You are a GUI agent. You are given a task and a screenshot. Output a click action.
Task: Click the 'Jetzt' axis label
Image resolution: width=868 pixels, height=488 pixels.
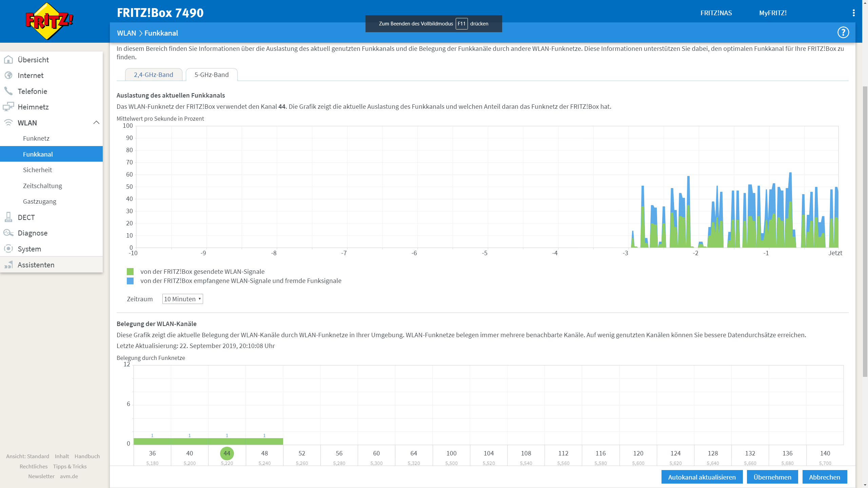click(835, 253)
